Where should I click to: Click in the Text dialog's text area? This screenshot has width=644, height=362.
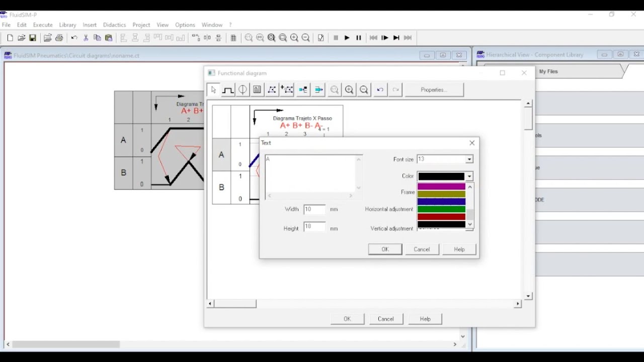click(310, 173)
